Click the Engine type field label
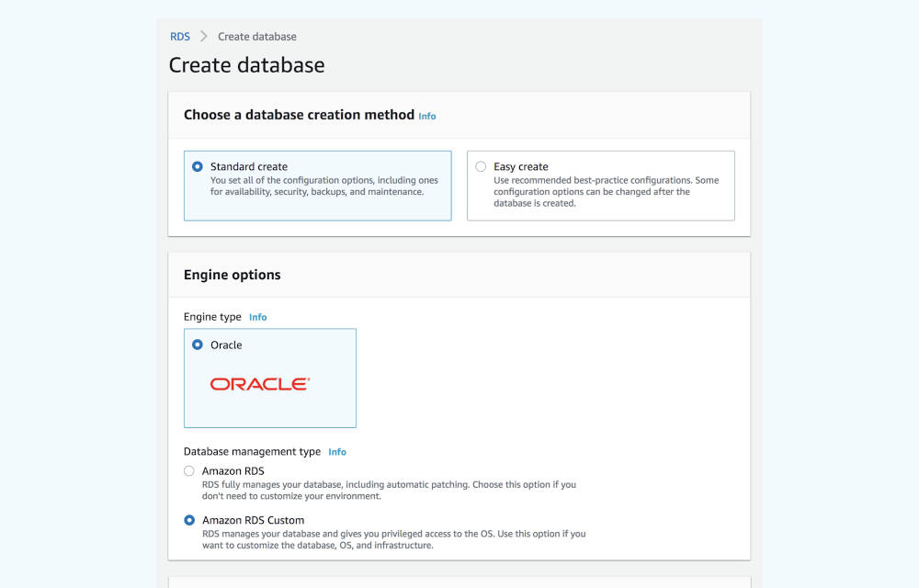 point(212,317)
